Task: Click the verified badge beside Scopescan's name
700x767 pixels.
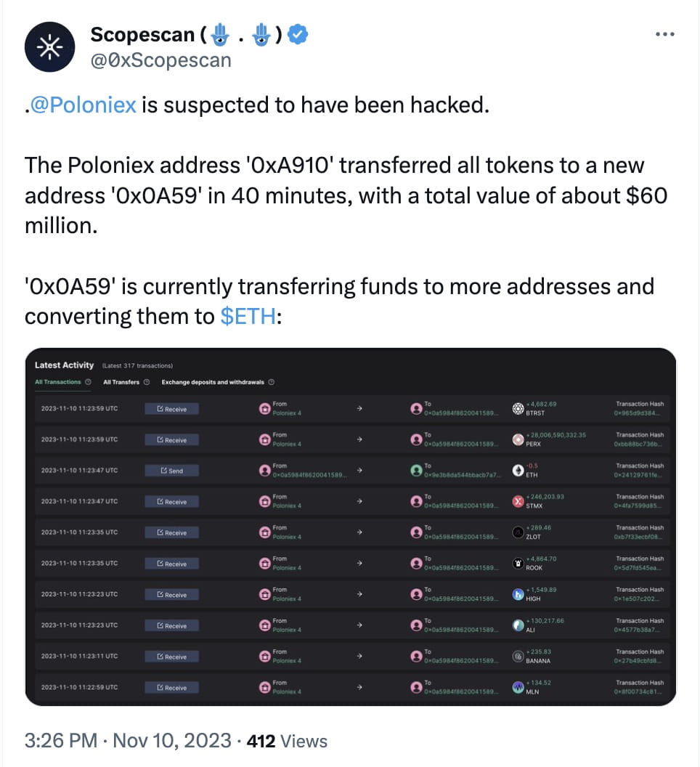Action: tap(297, 33)
